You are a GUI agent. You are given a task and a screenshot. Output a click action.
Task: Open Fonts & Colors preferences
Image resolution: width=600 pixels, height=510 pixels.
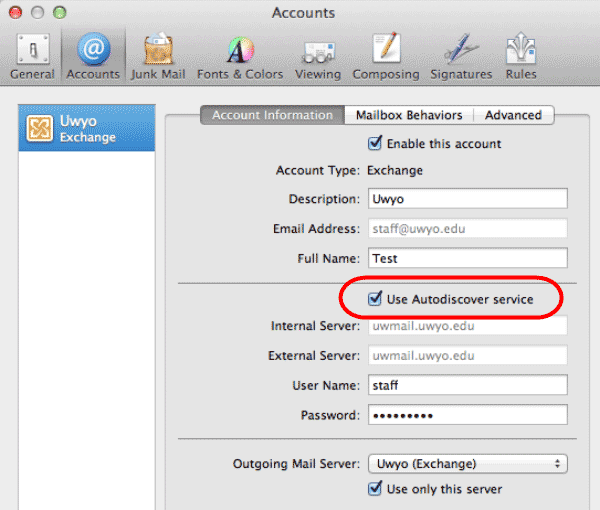tap(240, 57)
